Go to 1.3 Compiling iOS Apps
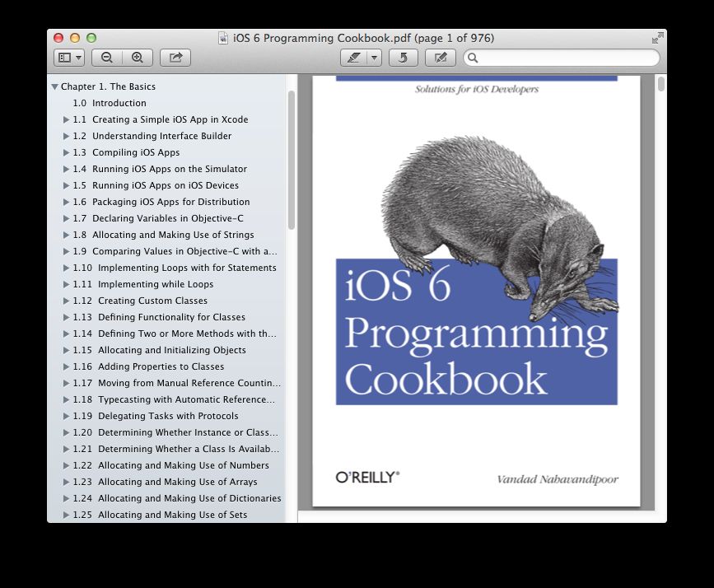Viewport: 714px width, 588px height. coord(135,152)
